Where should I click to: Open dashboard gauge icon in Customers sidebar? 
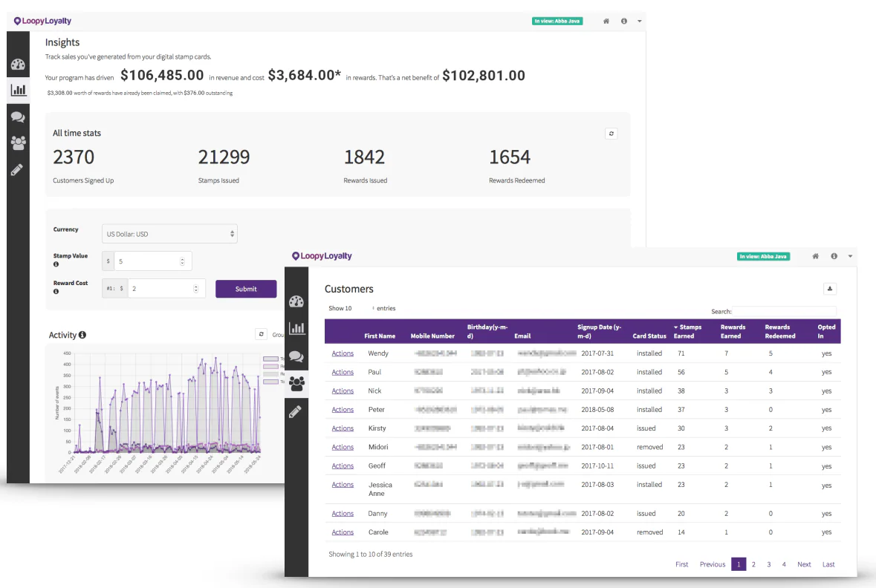[x=296, y=301]
